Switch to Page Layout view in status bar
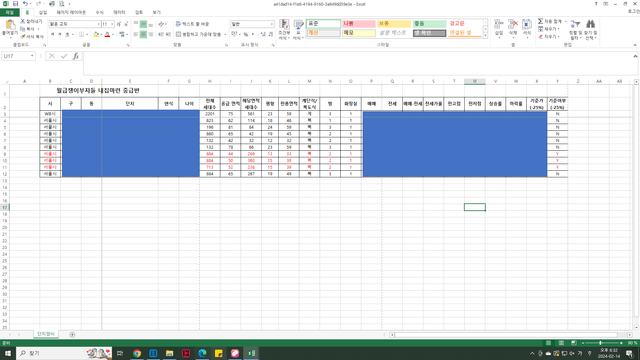The image size is (640, 360). click(561, 343)
